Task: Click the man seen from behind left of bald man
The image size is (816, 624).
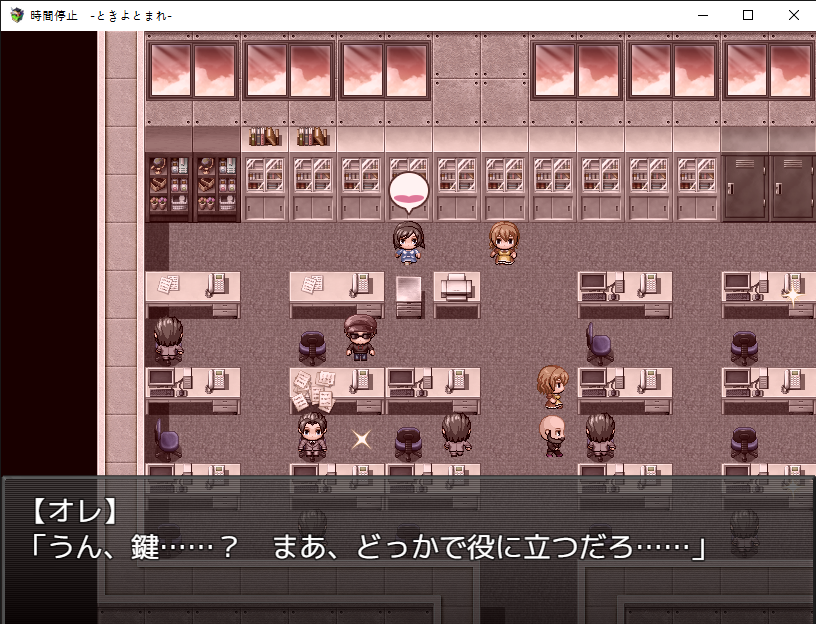Action: click(x=456, y=435)
